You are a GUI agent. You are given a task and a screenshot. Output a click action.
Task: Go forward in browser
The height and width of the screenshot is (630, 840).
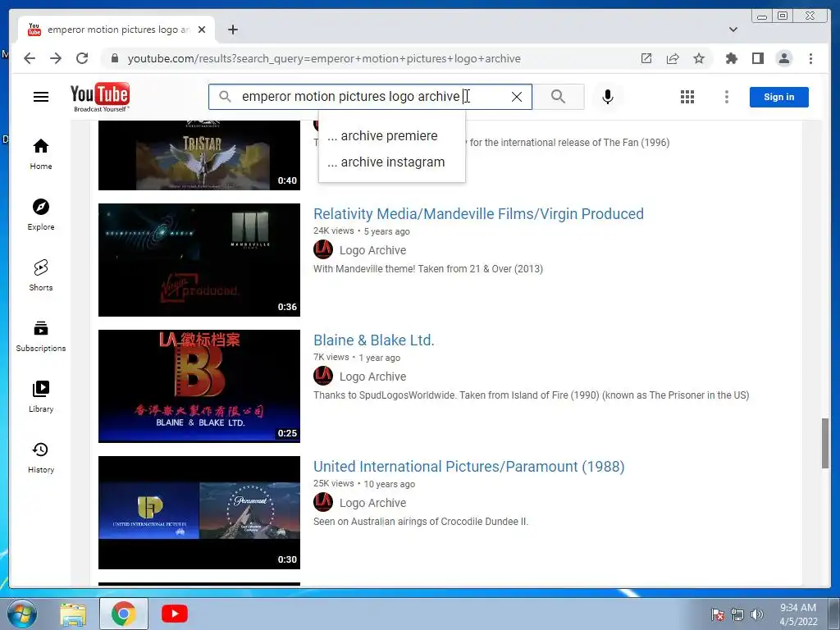click(56, 58)
